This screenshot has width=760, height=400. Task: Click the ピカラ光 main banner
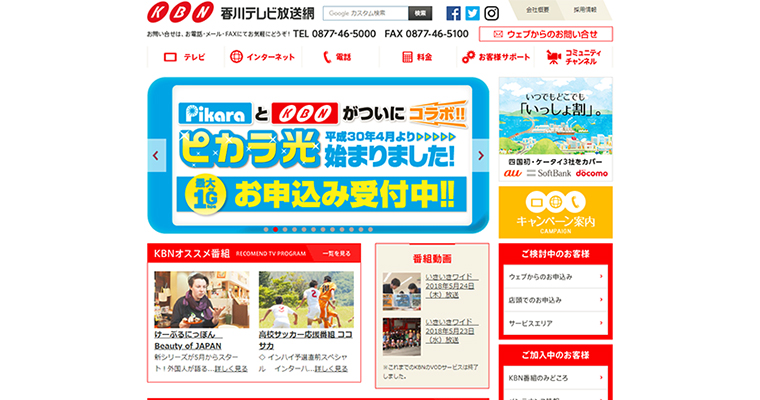click(x=318, y=155)
